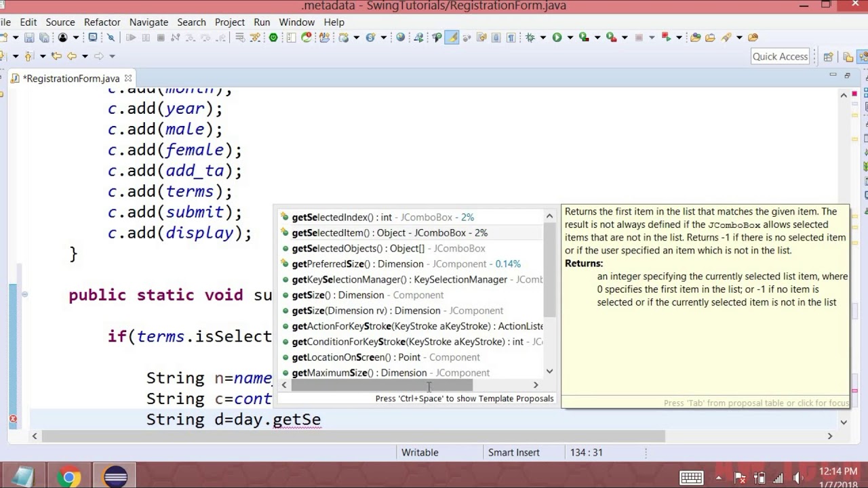Screen dimensions: 868x488
Task: Click the Save icon in toolbar
Action: pos(29,37)
